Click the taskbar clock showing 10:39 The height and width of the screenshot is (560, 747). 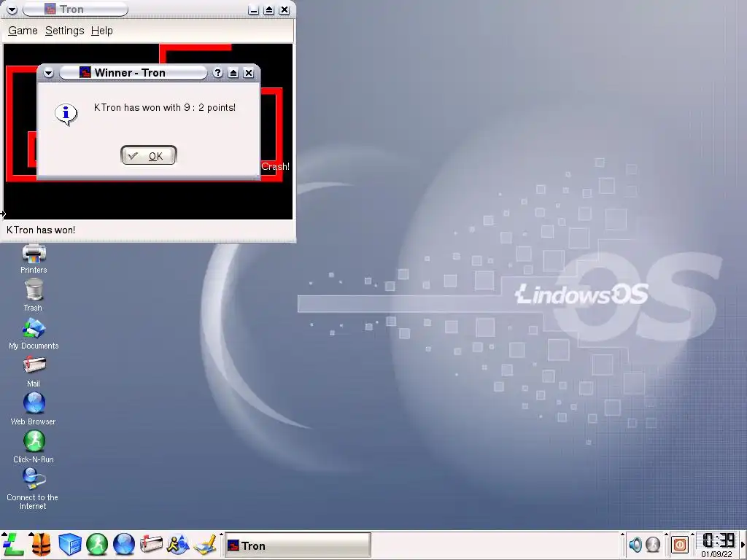click(719, 540)
